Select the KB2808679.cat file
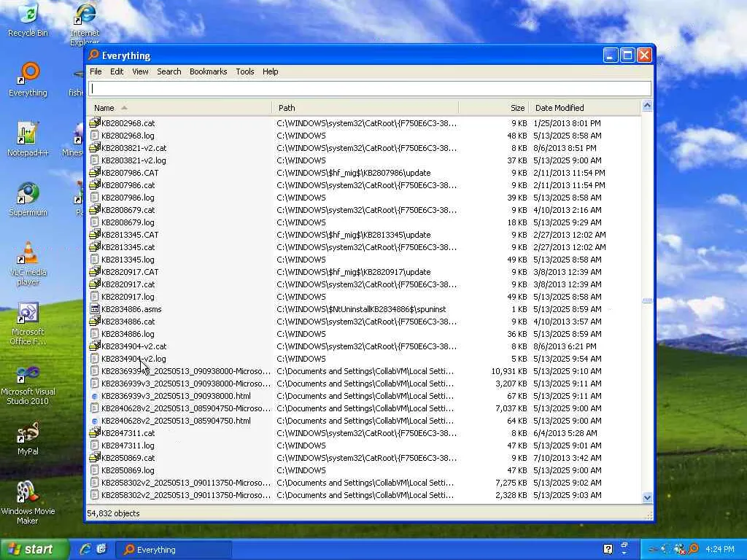The image size is (747, 560). click(128, 210)
